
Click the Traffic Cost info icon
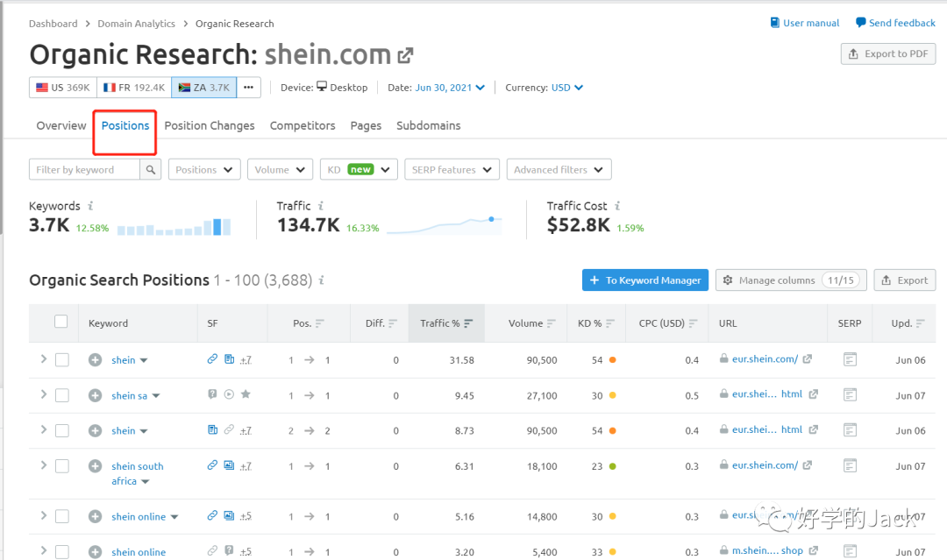coord(617,206)
